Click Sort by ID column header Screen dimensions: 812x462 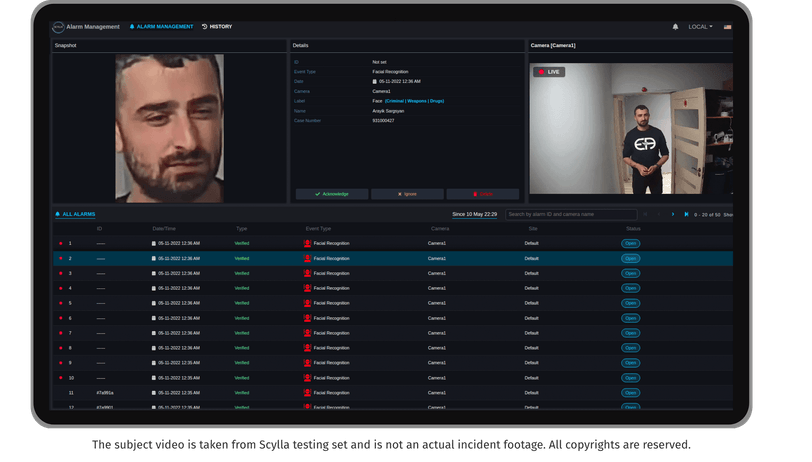point(99,229)
